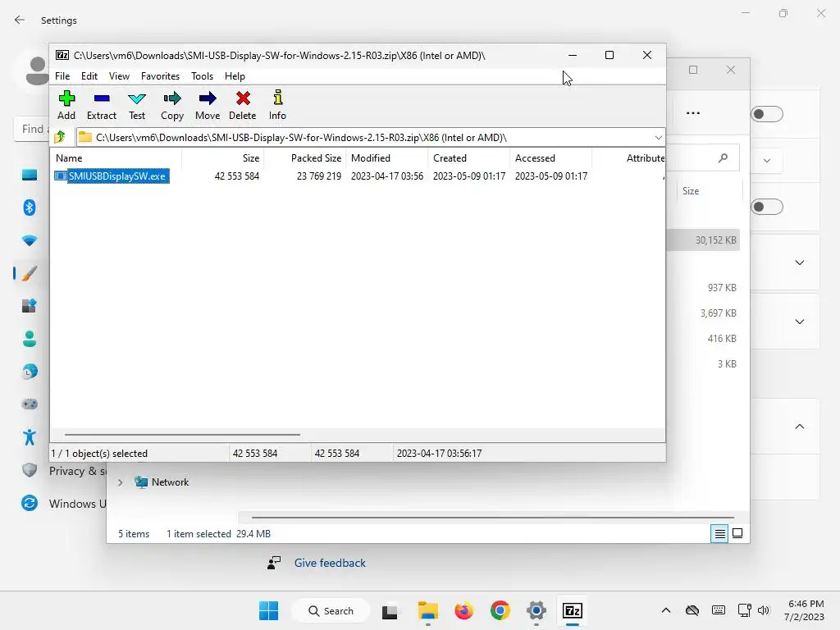Open the Tools menu
The image size is (840, 630).
[x=202, y=76]
